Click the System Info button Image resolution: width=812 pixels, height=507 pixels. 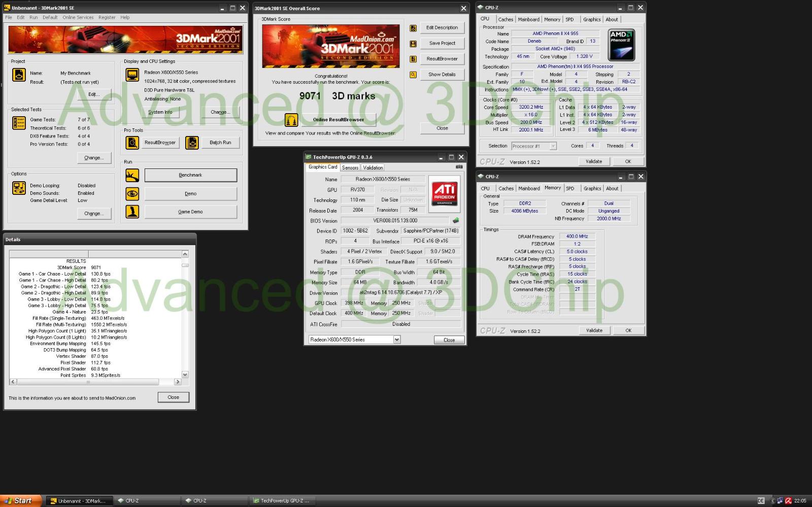[160, 112]
